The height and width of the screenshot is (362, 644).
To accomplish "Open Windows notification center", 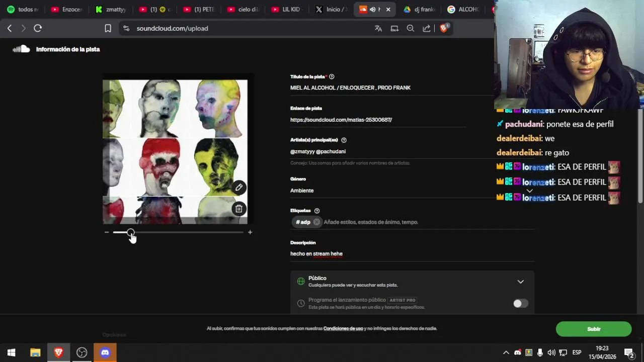I will 629,352.
